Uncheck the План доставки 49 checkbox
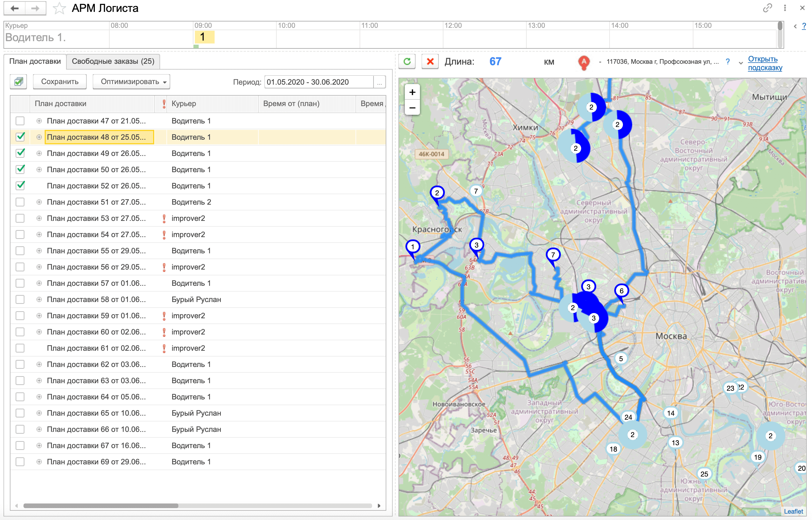812x520 pixels. click(x=20, y=153)
